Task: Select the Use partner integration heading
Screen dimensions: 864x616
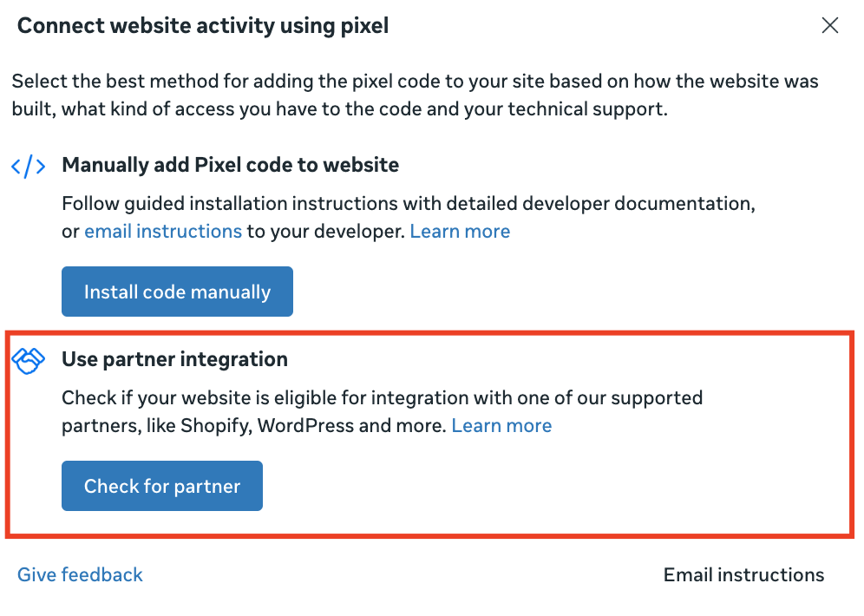Action: coord(174,359)
